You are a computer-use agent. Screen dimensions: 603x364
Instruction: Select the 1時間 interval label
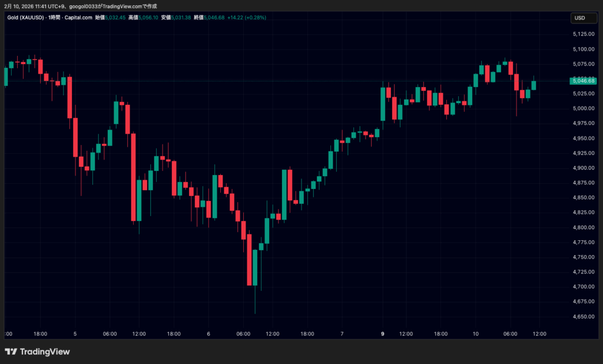coord(57,18)
